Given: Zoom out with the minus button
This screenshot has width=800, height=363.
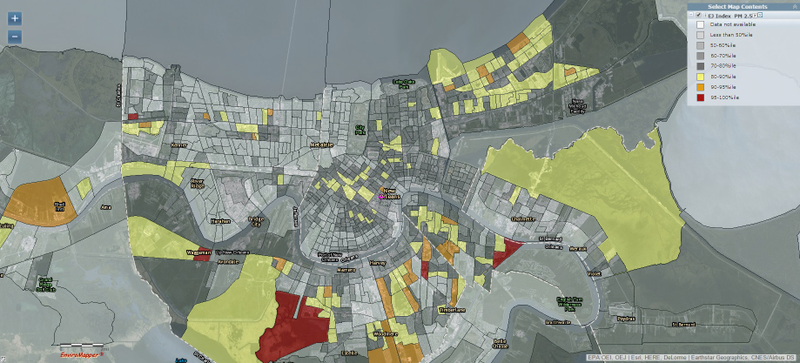Looking at the screenshot, I should (15, 37).
